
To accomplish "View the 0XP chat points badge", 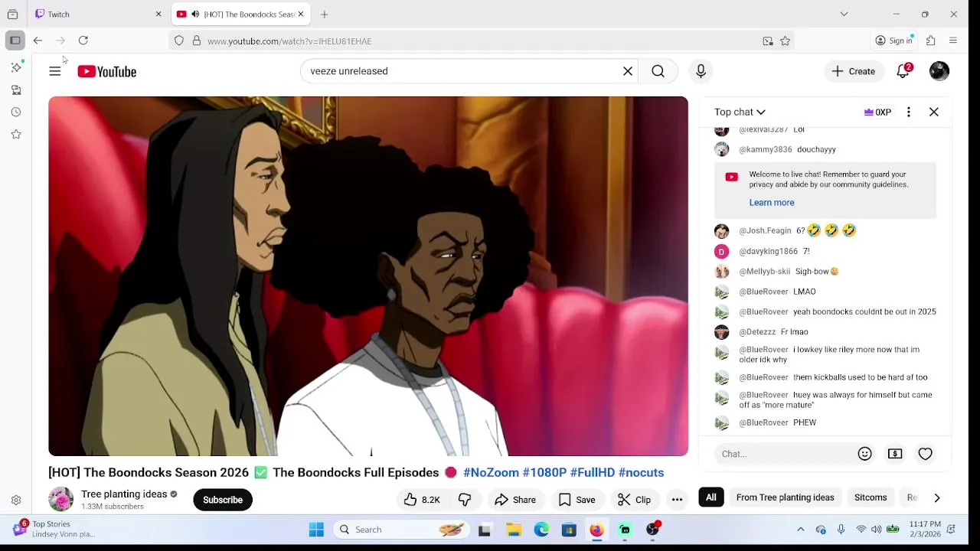I will (877, 112).
